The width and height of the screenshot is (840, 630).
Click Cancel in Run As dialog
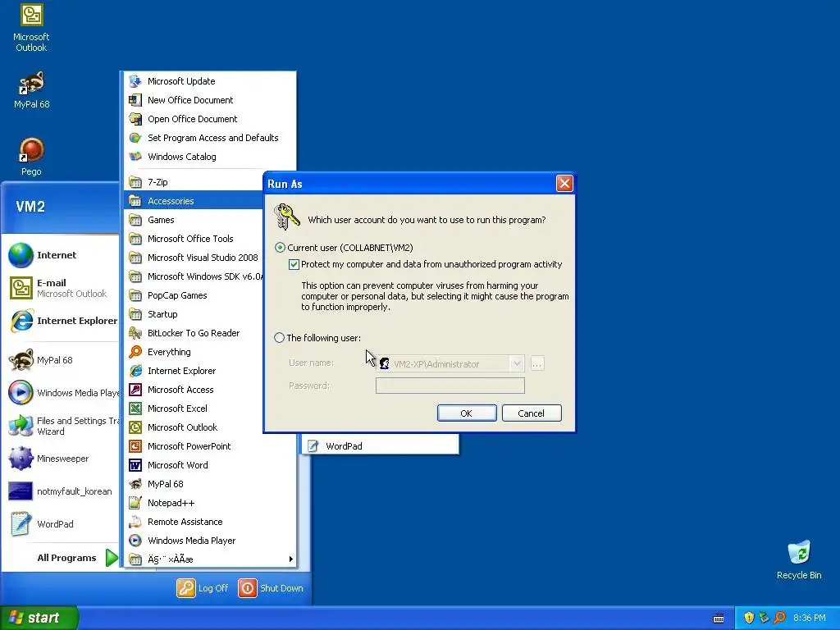[532, 413]
